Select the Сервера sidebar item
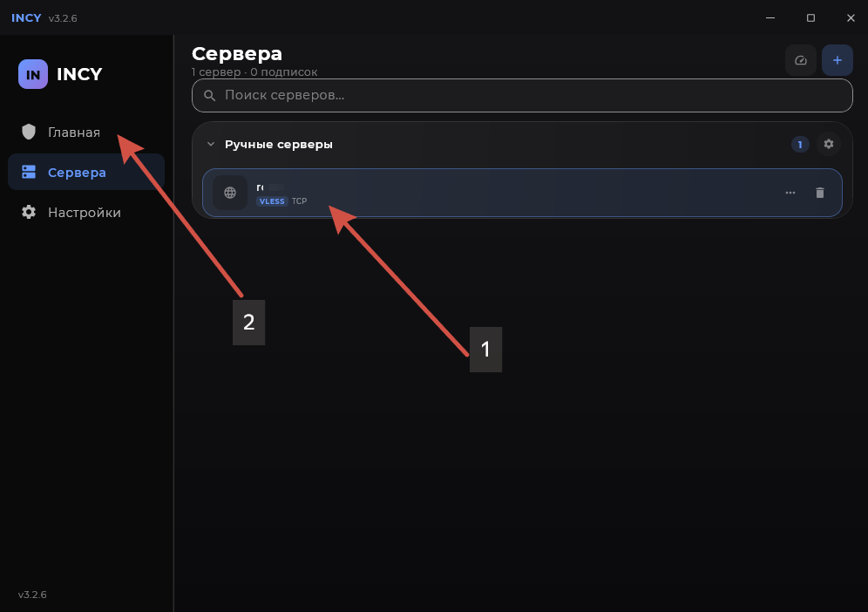The height and width of the screenshot is (612, 868). 85,173
